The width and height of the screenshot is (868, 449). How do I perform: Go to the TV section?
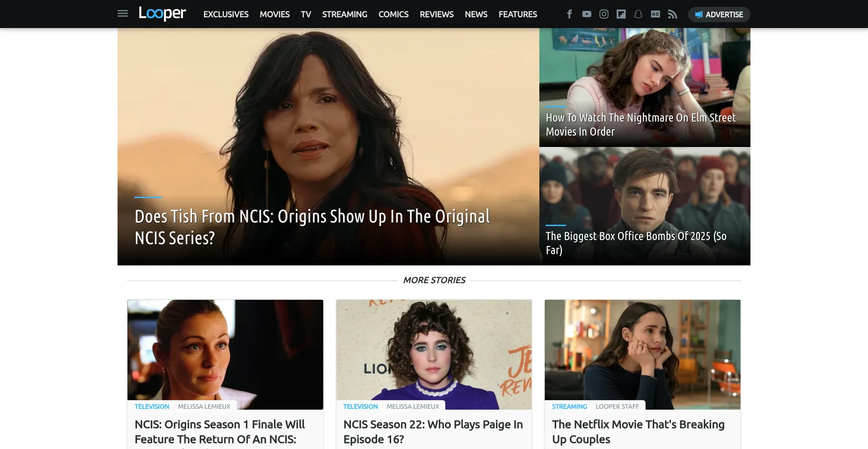[x=306, y=14]
